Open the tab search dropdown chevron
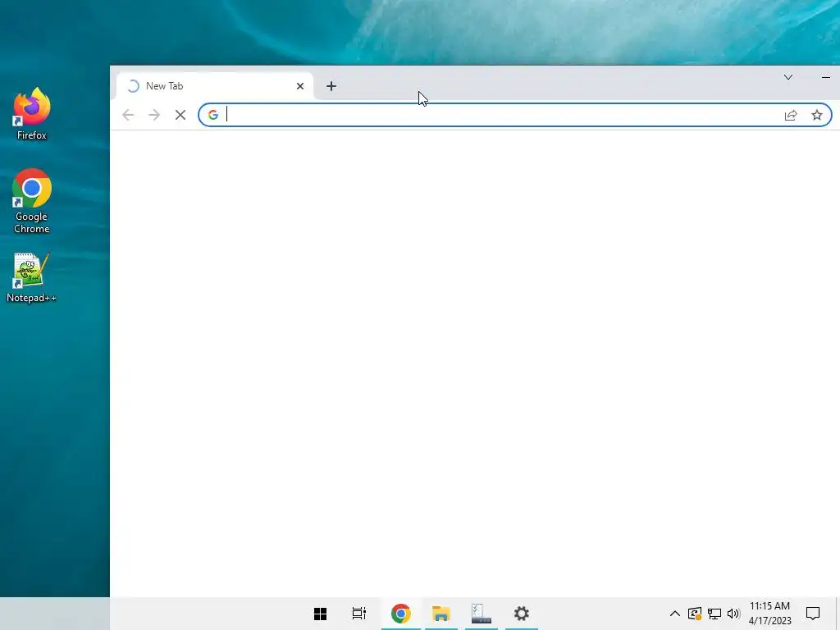The image size is (840, 630). pos(788,77)
